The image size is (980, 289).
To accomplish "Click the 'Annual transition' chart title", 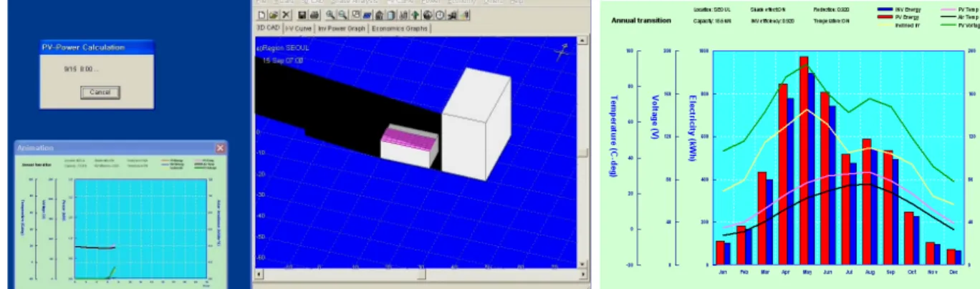I will click(x=640, y=21).
